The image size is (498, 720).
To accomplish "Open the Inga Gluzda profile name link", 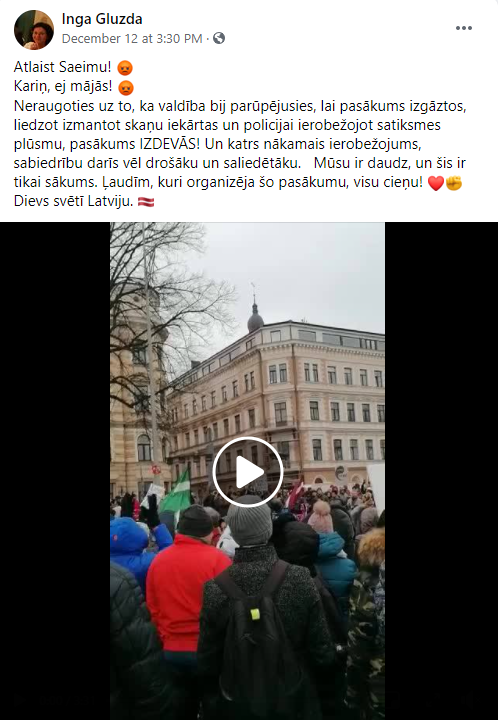I will 102,19.
